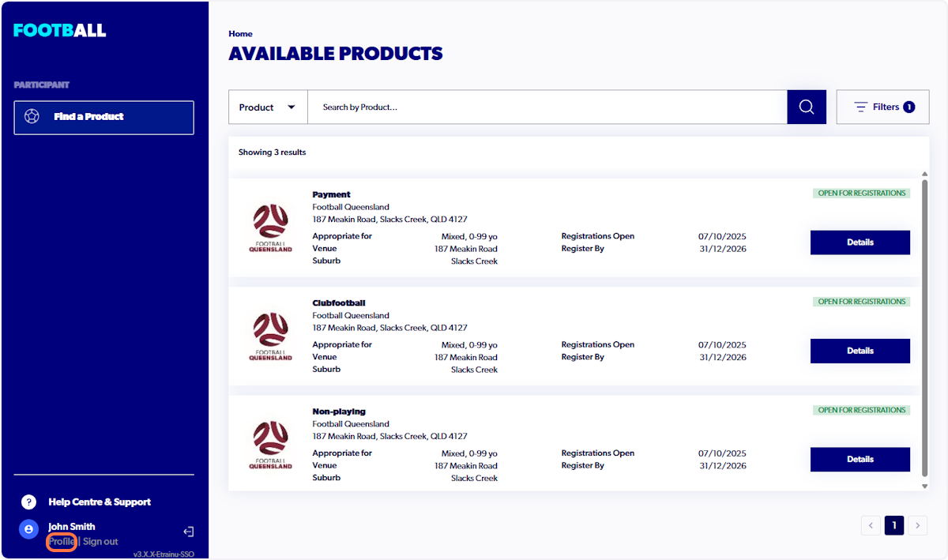This screenshot has height=560, width=948.
Task: Click scrollbar down arrow in results list
Action: 925,487
